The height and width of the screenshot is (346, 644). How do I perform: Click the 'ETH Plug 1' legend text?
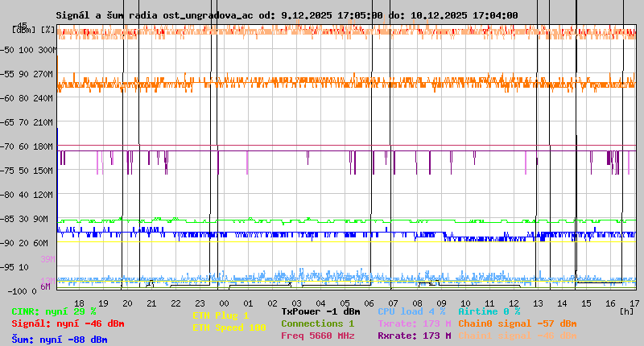coord(221,315)
